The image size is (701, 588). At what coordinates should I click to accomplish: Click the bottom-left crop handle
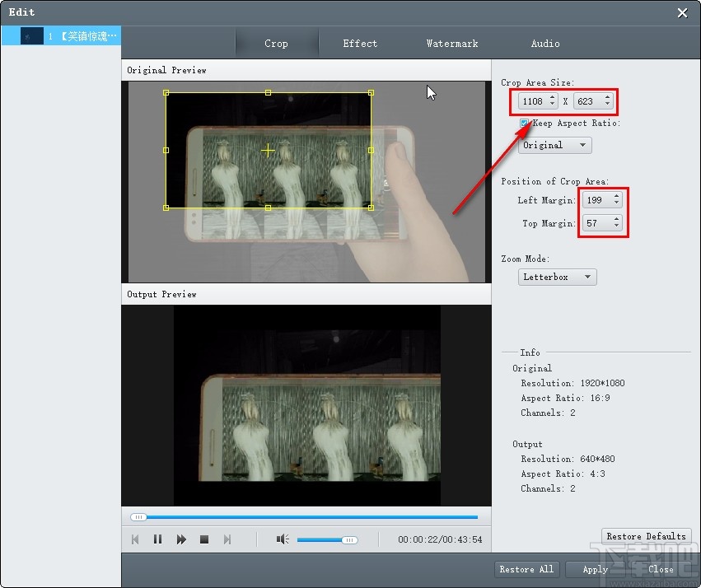click(x=166, y=208)
